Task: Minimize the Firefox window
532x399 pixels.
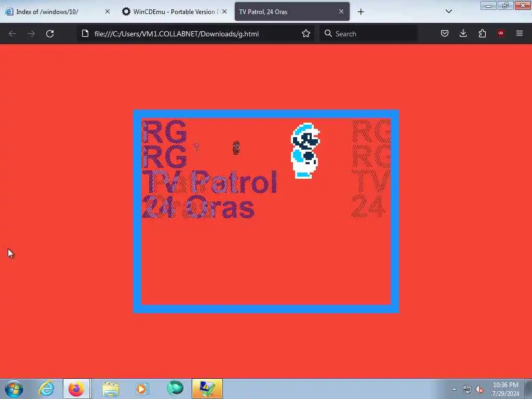Action: [488, 5]
